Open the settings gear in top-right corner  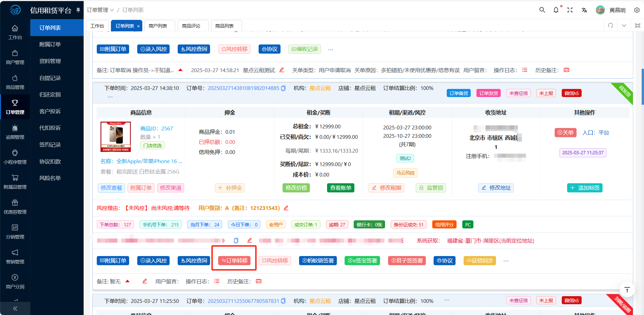[x=637, y=10]
